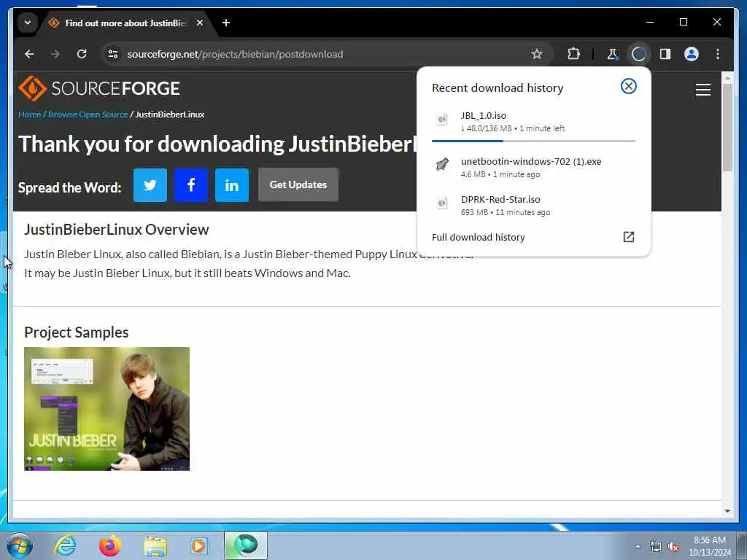Select the Find out more about JustinBie tab
The image size is (747, 560).
pos(125,23)
